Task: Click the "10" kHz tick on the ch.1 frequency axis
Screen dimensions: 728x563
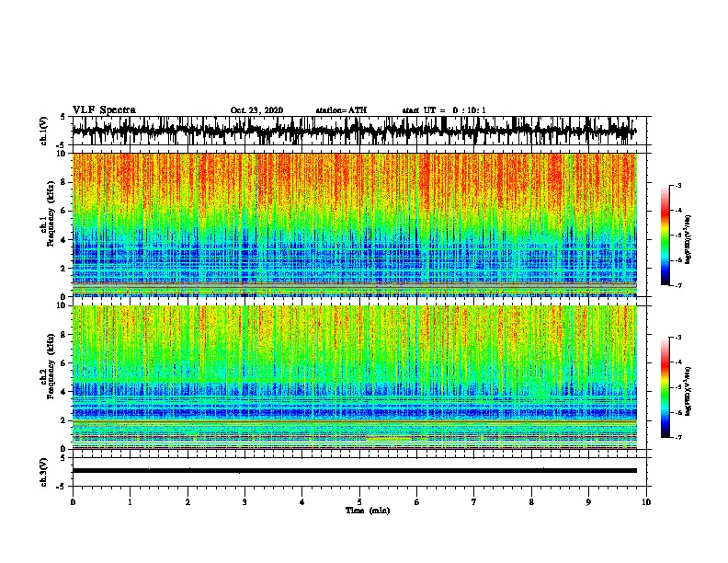Action: tap(62, 154)
